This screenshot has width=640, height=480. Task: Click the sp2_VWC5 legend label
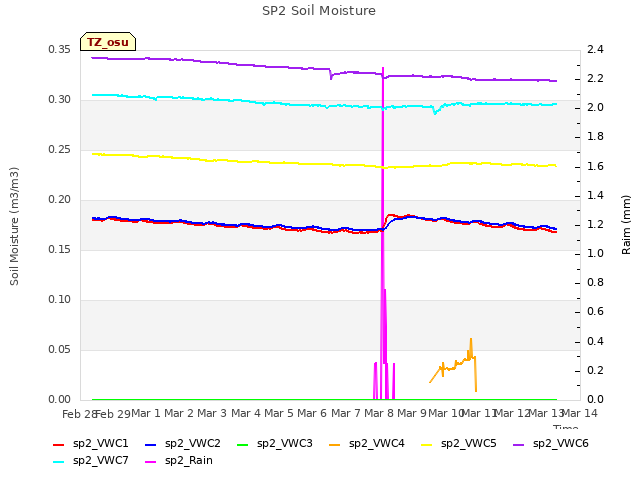coord(469,443)
